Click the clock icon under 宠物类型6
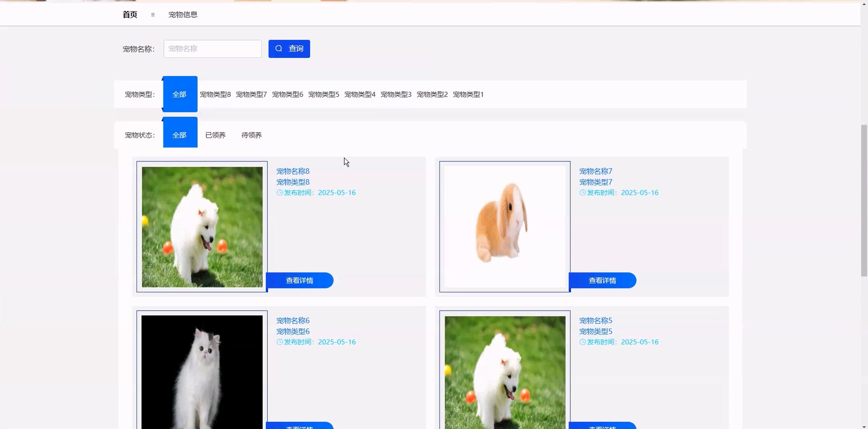Screen dimensions: 868x429 click(280, 342)
